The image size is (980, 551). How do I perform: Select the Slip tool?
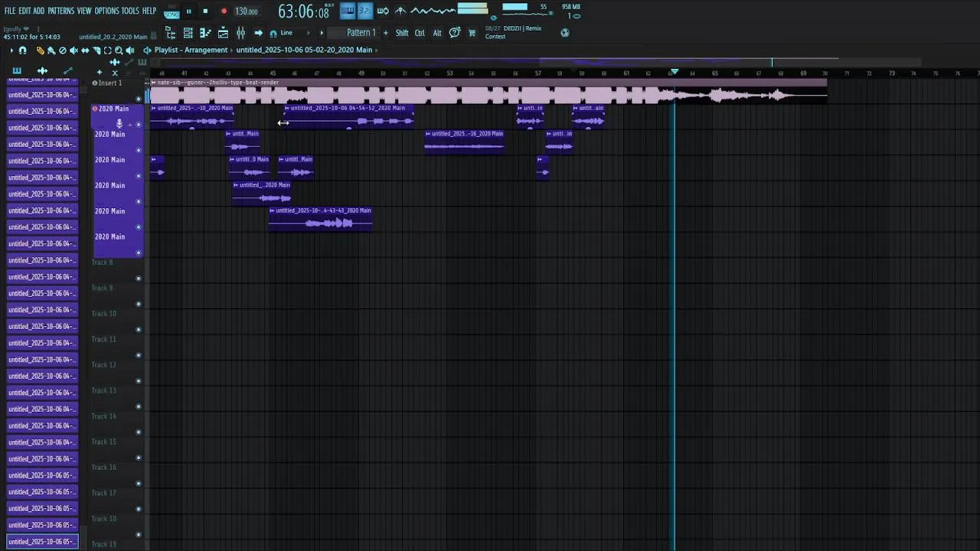[85, 51]
